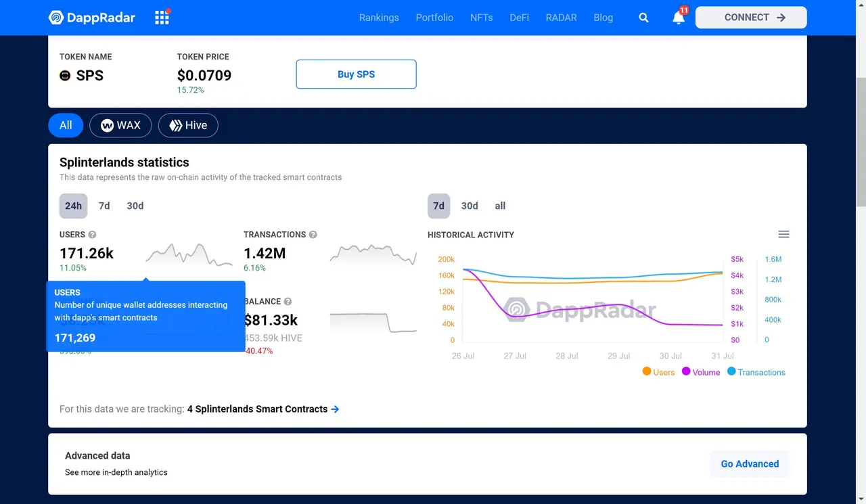
Task: Click the -40.47% balance change
Action: point(258,351)
